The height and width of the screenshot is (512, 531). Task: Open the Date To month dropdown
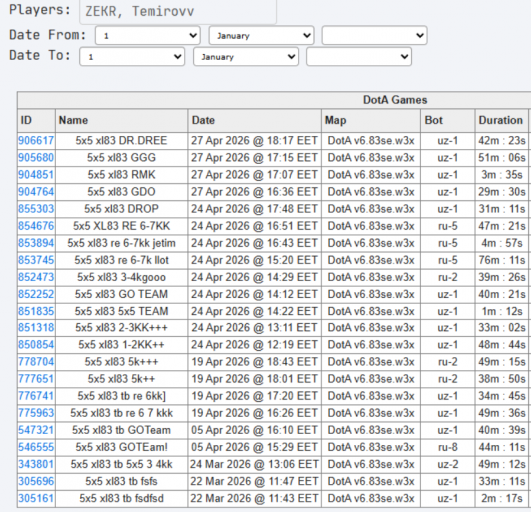[x=246, y=56]
